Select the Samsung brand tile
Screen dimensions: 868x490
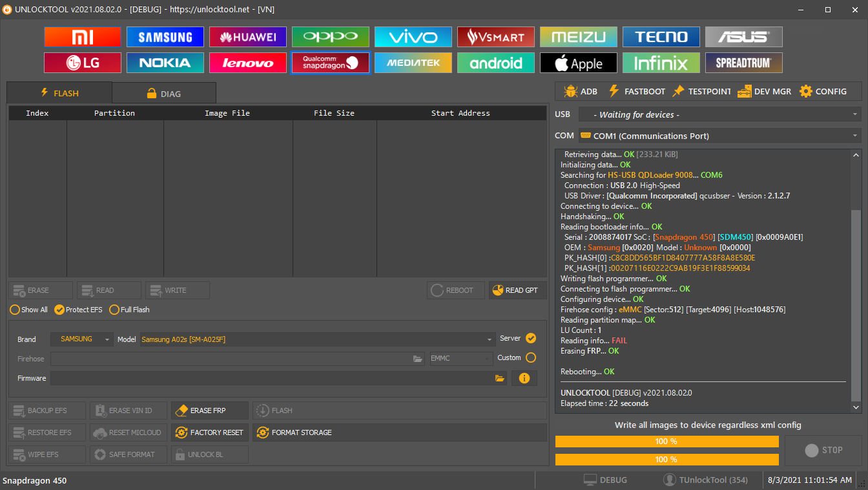[x=165, y=37]
